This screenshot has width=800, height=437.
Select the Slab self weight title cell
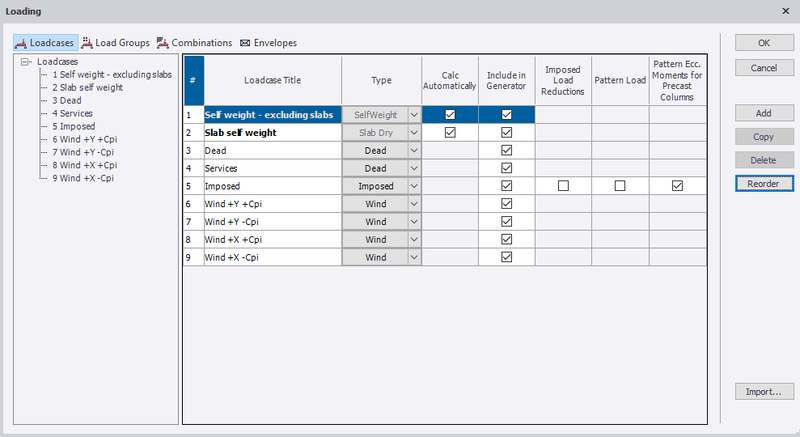272,133
